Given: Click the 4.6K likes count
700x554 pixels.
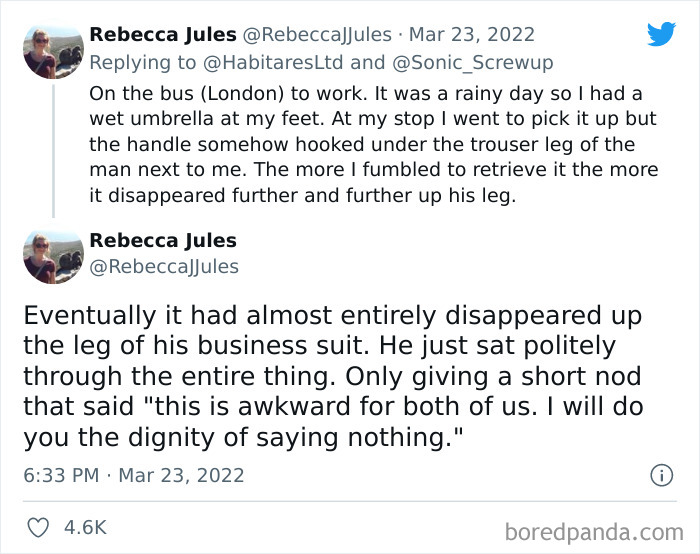Looking at the screenshot, I should pos(87,527).
